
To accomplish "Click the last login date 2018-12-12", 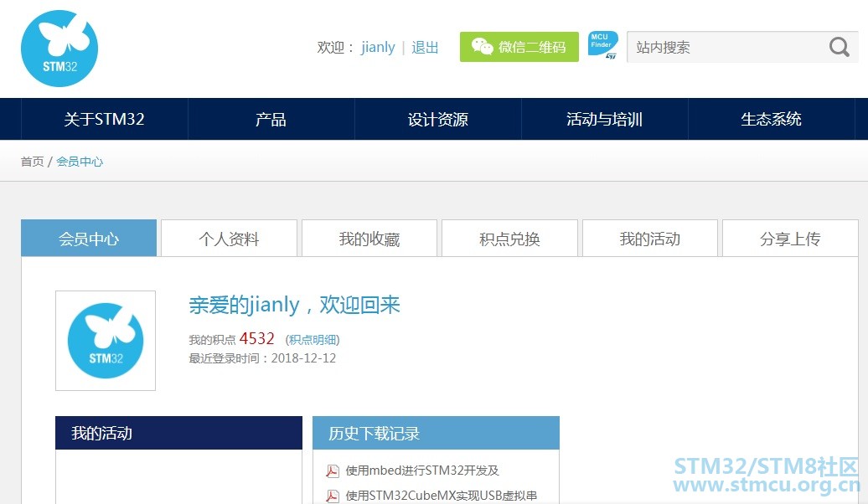I will [303, 358].
